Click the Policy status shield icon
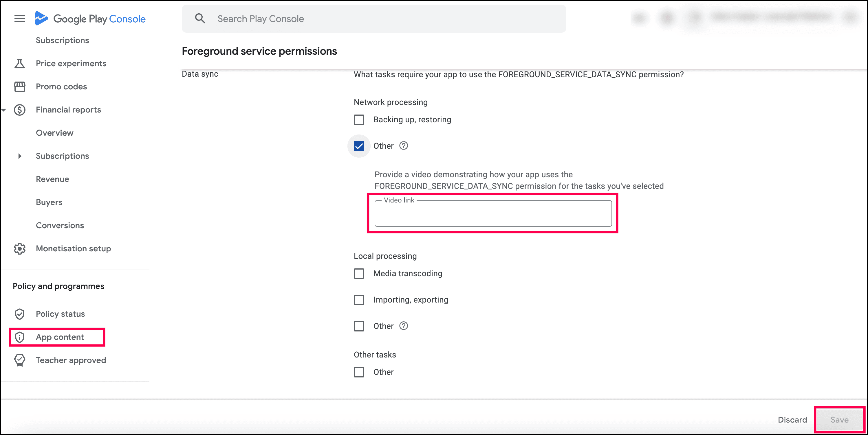 click(20, 314)
